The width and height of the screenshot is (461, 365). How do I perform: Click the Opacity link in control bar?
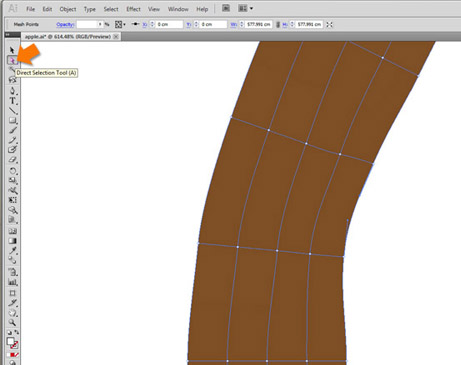[65, 24]
